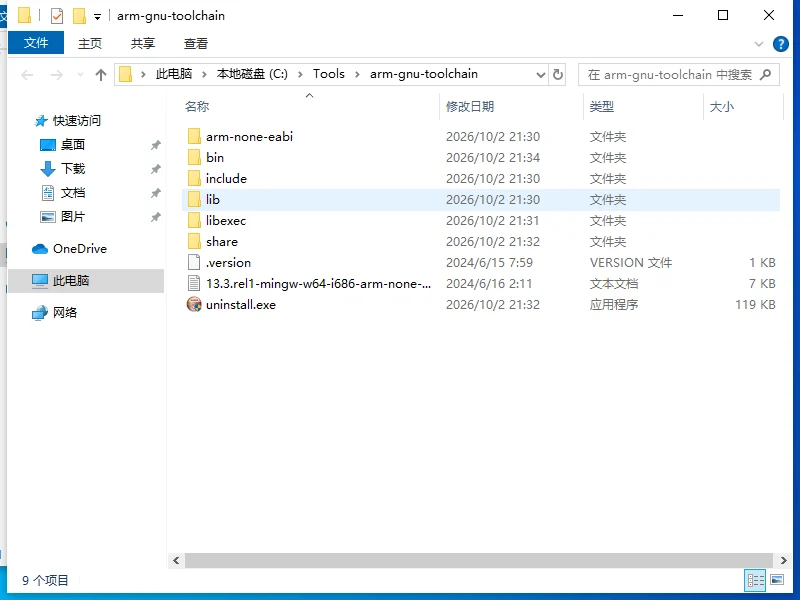This screenshot has width=800, height=600.
Task: Select 快速访问 in navigation pane
Action: (x=77, y=120)
